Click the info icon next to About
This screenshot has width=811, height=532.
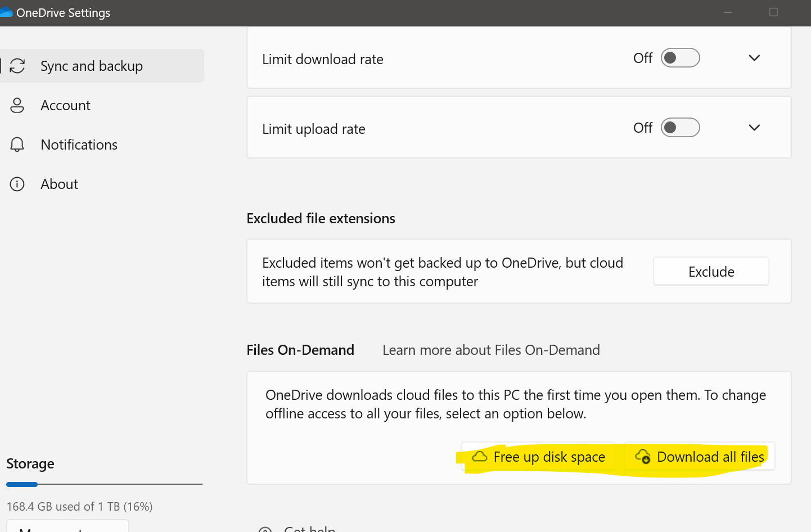17,184
